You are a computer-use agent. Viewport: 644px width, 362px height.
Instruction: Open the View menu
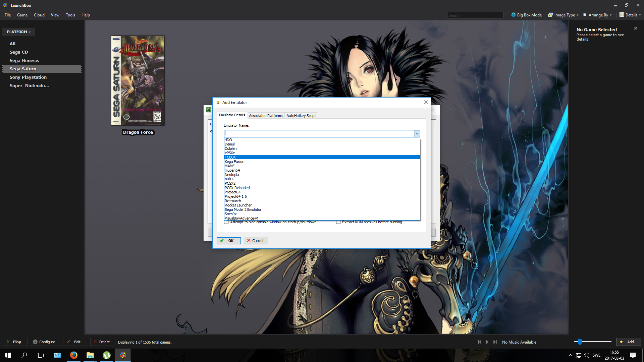(55, 15)
